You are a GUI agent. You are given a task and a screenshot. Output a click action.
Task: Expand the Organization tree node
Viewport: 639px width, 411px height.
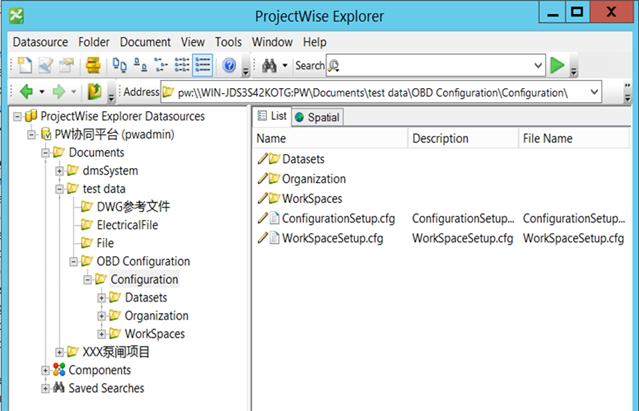tap(101, 316)
